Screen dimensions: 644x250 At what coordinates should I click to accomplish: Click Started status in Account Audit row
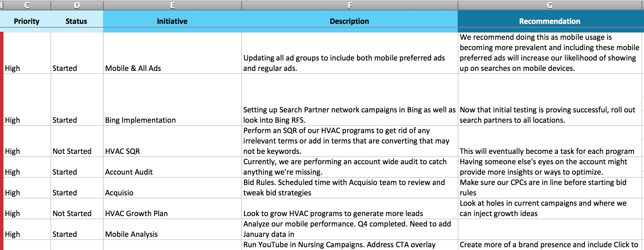pos(77,167)
